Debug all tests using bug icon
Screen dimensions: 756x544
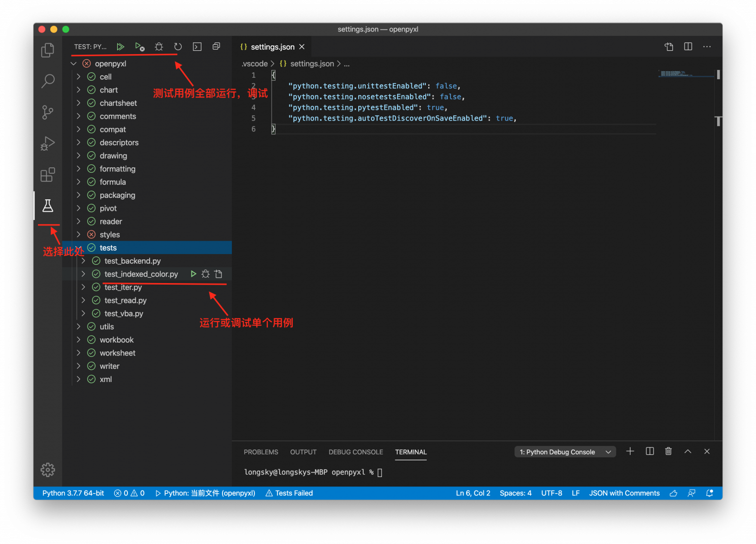[158, 47]
